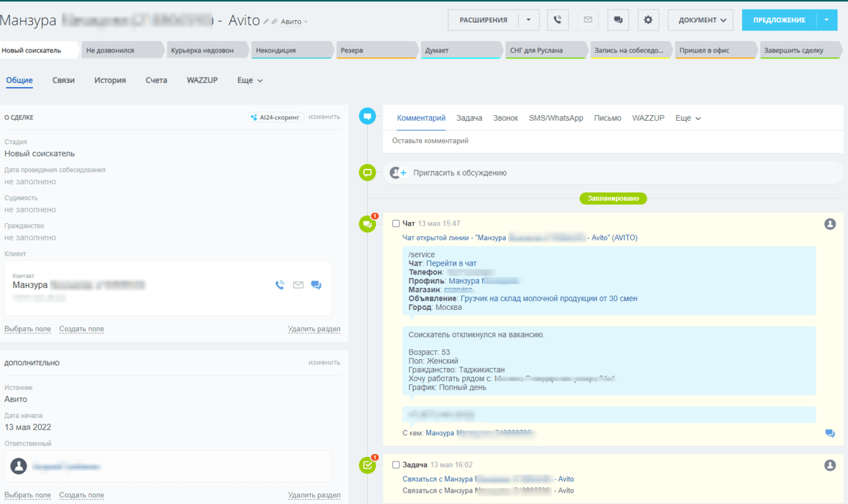
Task: Click the не заполнено value under Гражданство
Action: 30,238
